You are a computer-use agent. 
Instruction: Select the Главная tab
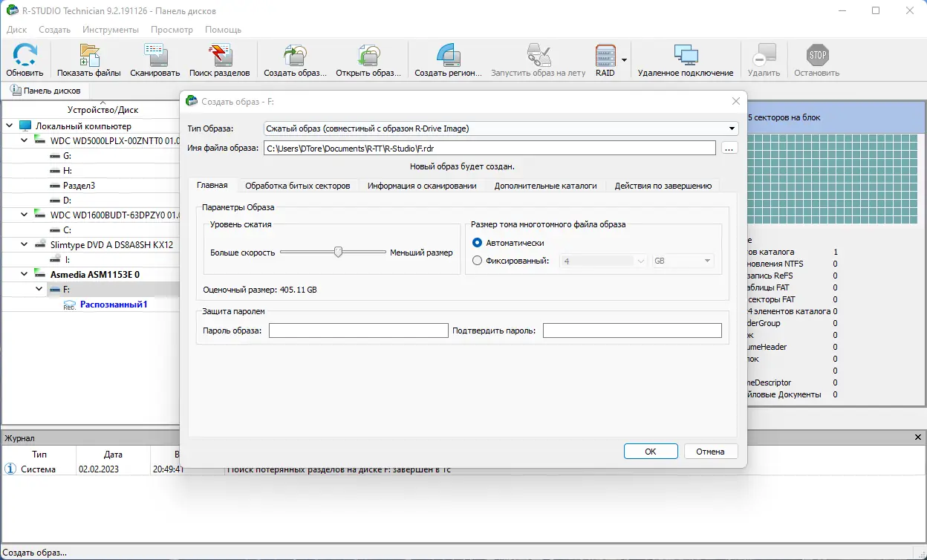click(x=212, y=185)
